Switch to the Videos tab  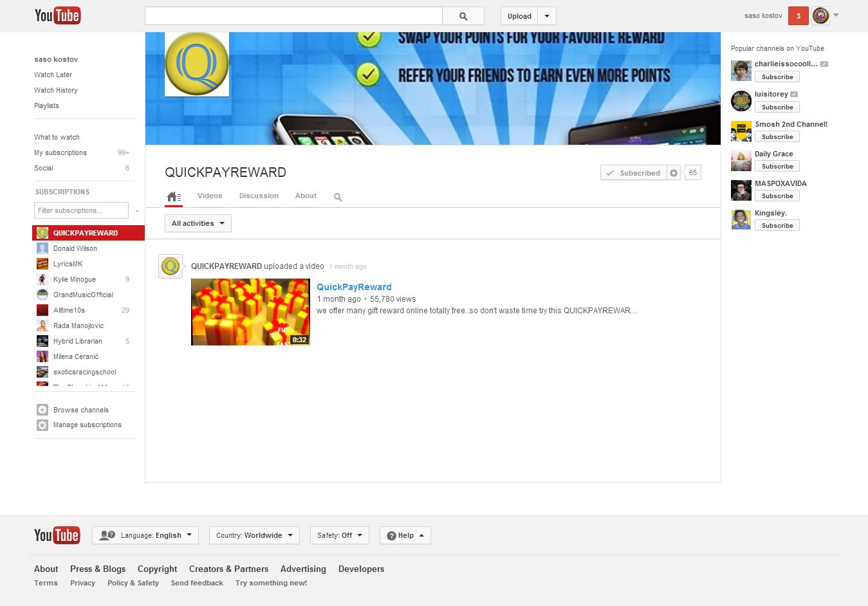[210, 196]
